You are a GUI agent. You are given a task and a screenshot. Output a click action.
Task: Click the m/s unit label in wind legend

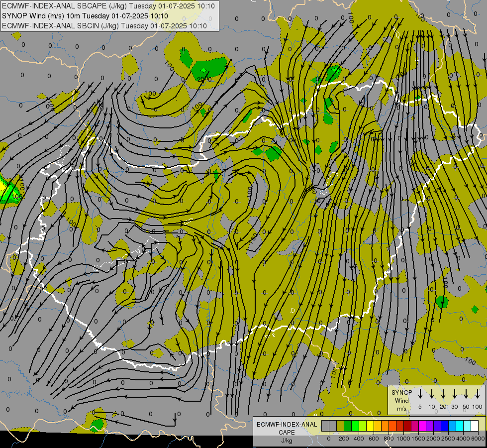point(402,409)
